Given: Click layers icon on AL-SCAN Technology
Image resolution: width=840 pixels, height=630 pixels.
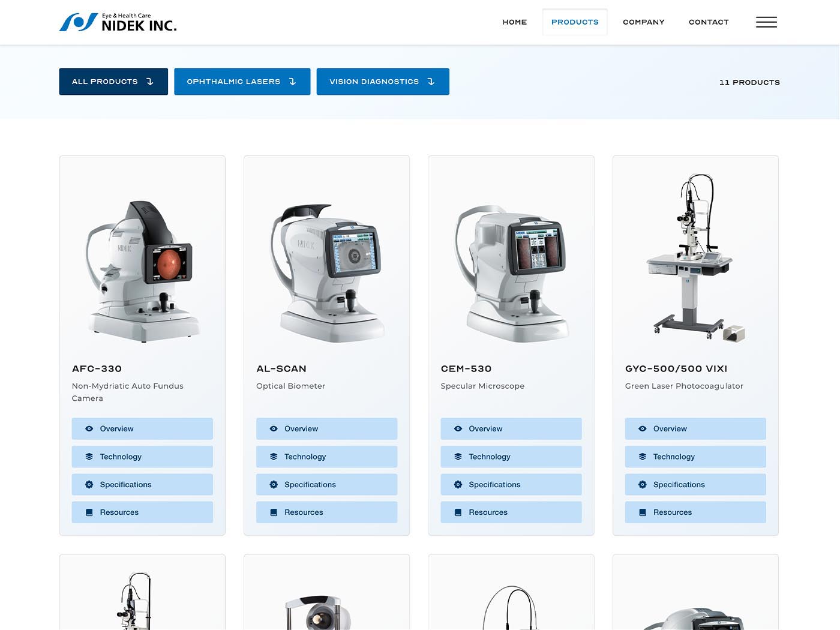Looking at the screenshot, I should [x=274, y=457].
